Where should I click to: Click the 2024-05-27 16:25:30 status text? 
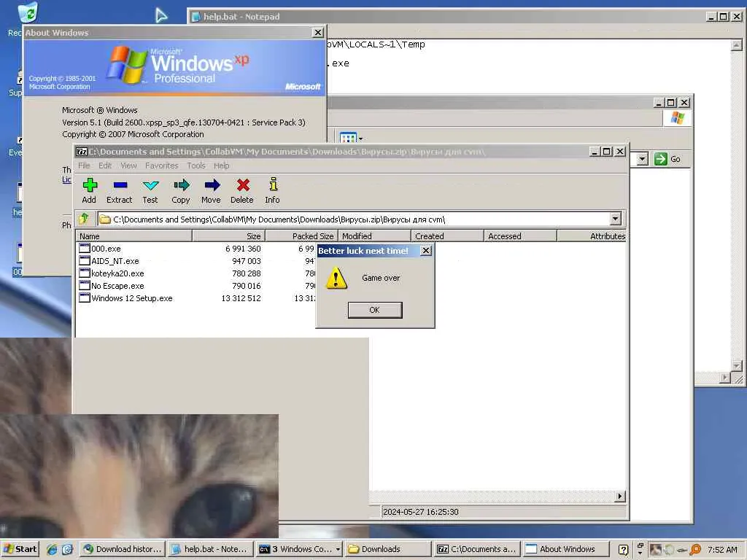[421, 512]
